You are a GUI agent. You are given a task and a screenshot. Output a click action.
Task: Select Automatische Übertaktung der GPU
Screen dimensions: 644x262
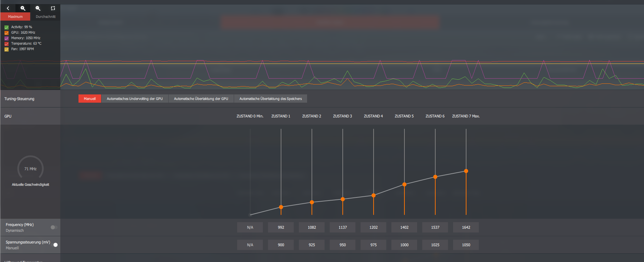(201, 99)
